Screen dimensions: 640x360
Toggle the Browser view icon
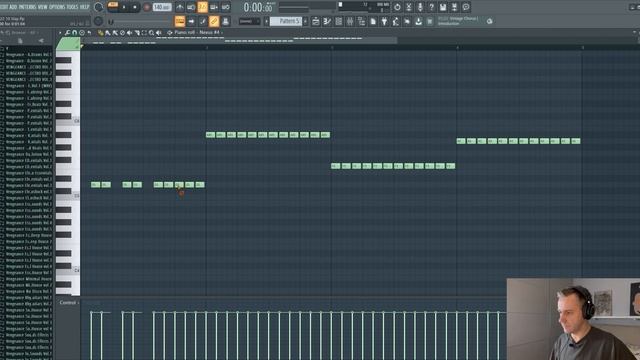coord(361,21)
